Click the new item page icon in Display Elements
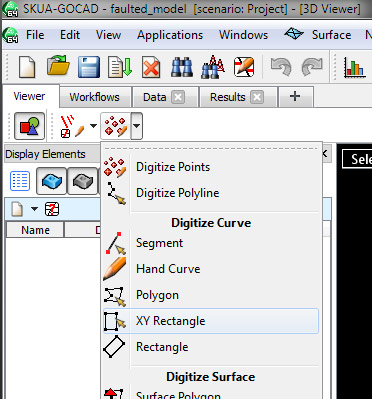372x399 pixels. pos(18,209)
